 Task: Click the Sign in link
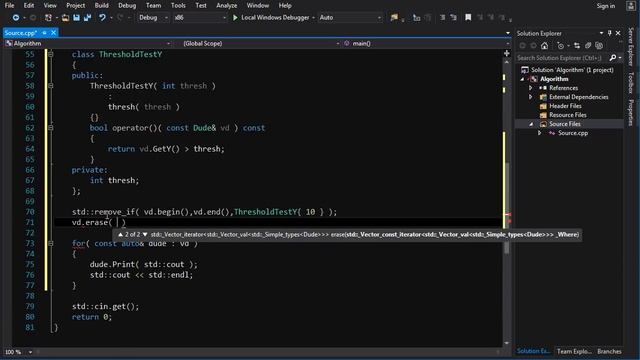point(606,6)
